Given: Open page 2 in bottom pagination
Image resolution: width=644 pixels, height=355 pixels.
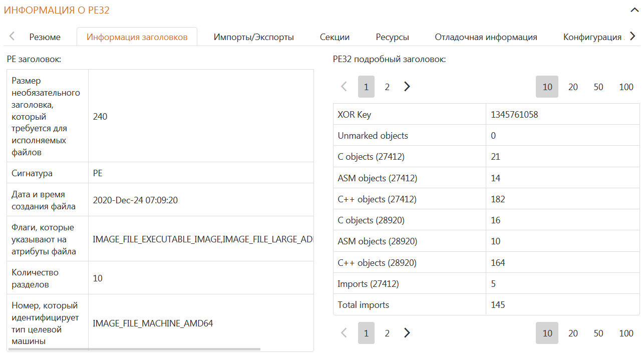Looking at the screenshot, I should 387,333.
